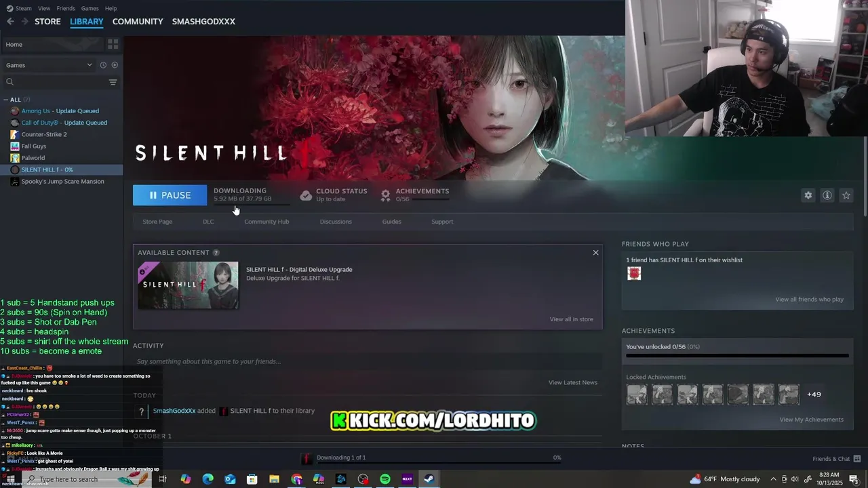The width and height of the screenshot is (868, 488).
Task: Click the activity 'Say something' input
Action: coord(368,361)
